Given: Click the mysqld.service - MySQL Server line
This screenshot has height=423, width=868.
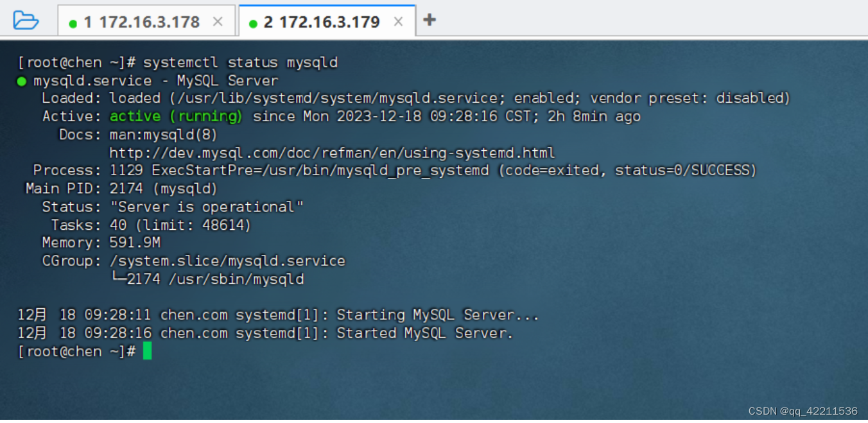Looking at the screenshot, I should click(x=156, y=81).
